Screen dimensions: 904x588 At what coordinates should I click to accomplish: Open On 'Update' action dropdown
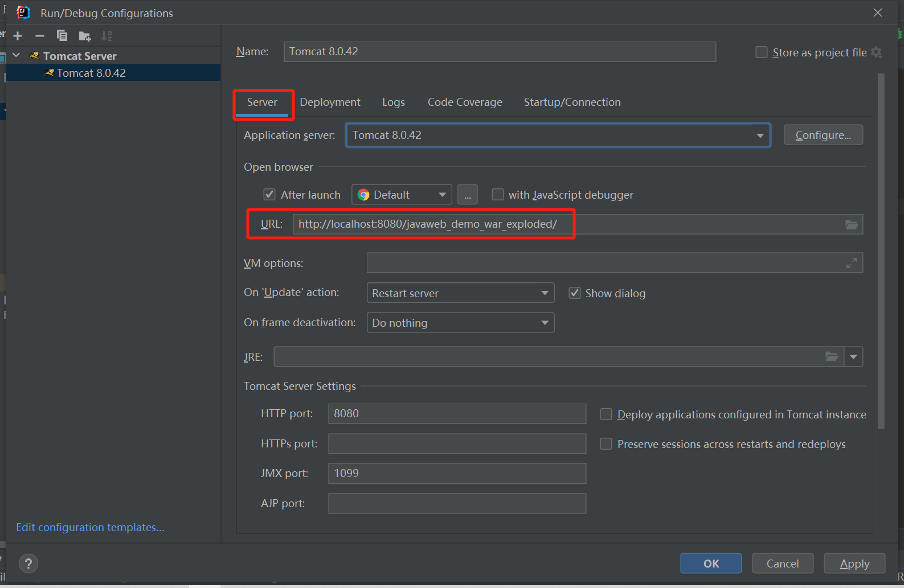click(x=460, y=293)
